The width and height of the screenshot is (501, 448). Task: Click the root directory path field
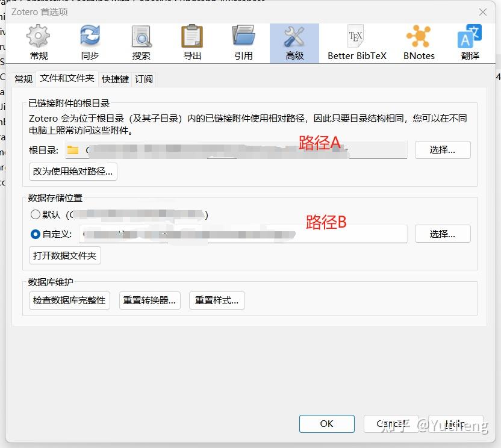pyautogui.click(x=237, y=150)
